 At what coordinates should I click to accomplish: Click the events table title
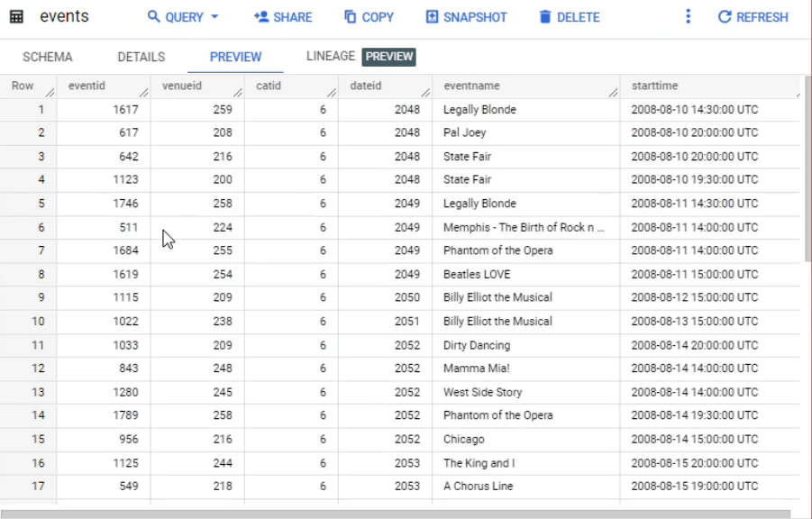pyautogui.click(x=64, y=16)
